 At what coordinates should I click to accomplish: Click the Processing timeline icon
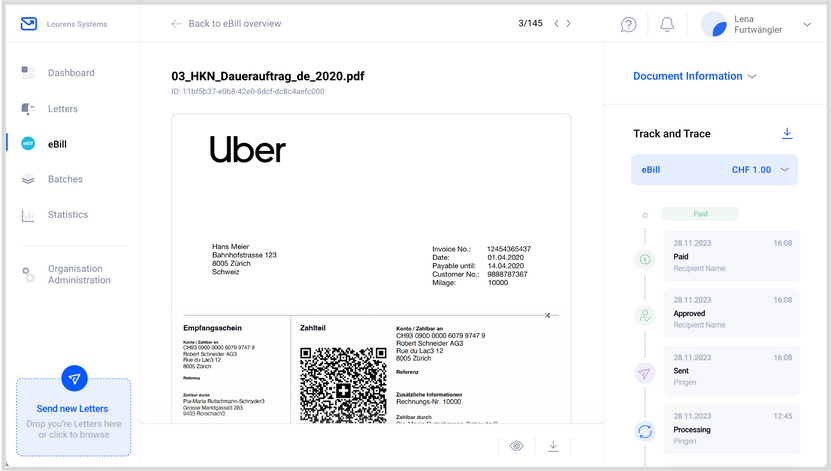point(645,431)
